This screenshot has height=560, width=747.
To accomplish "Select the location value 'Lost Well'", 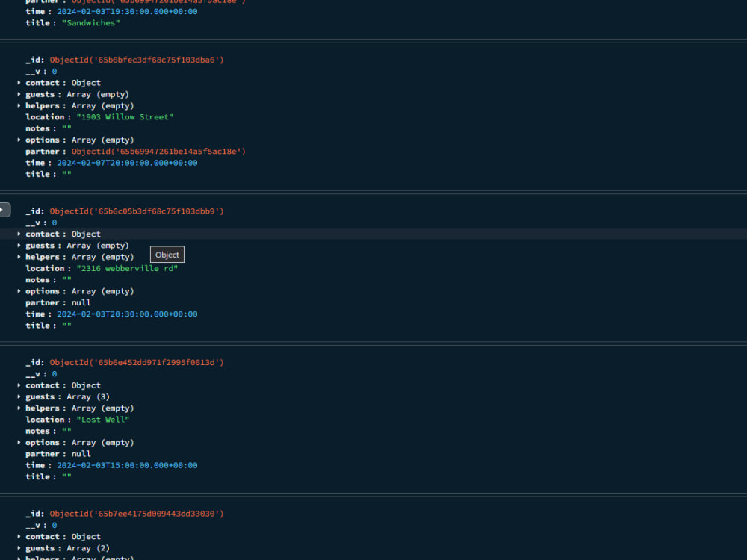I will [x=102, y=419].
